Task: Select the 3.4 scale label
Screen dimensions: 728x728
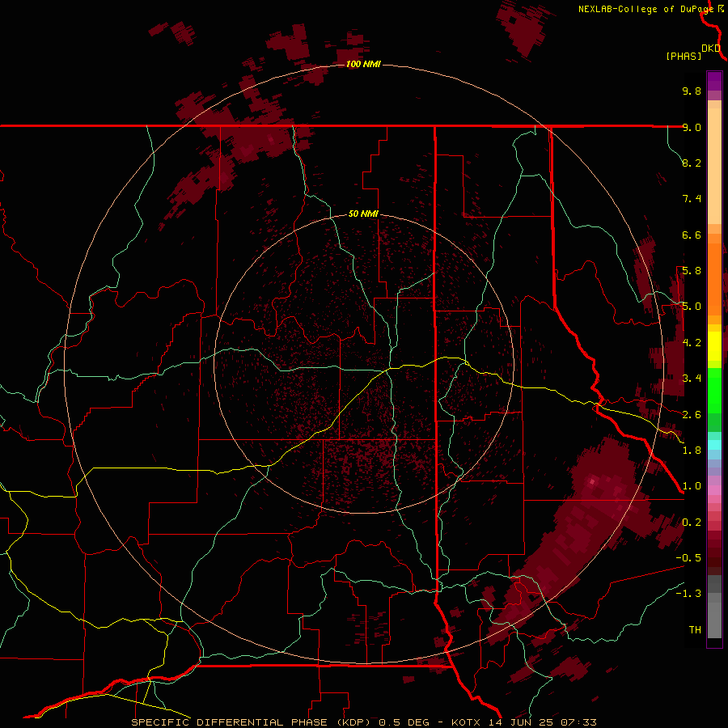Action: pos(692,379)
